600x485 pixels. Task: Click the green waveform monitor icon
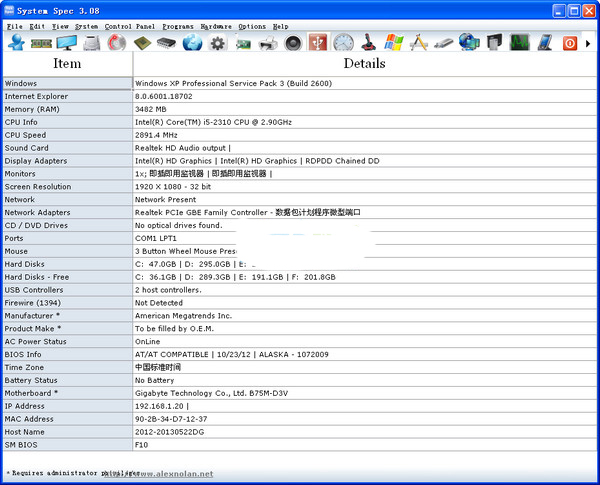tap(519, 42)
